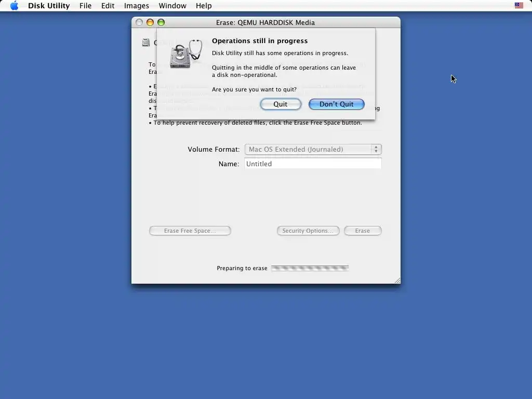Expand the Volume Format dropdown
Viewport: 532px width, 399px height.
[x=313, y=149]
